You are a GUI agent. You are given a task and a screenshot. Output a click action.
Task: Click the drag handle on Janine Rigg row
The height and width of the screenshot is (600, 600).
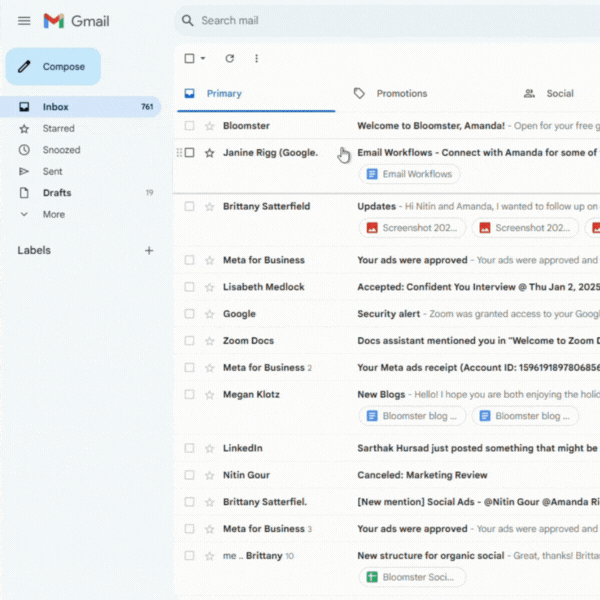pos(179,153)
